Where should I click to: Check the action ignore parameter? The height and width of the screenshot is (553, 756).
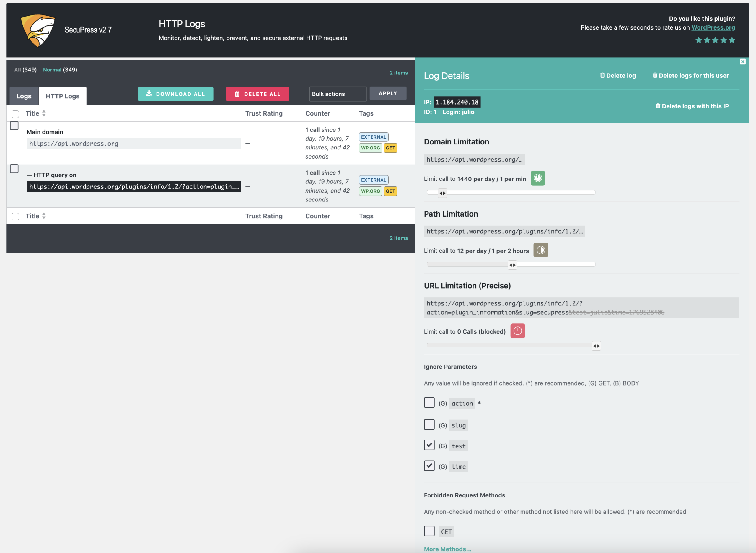pyautogui.click(x=429, y=403)
